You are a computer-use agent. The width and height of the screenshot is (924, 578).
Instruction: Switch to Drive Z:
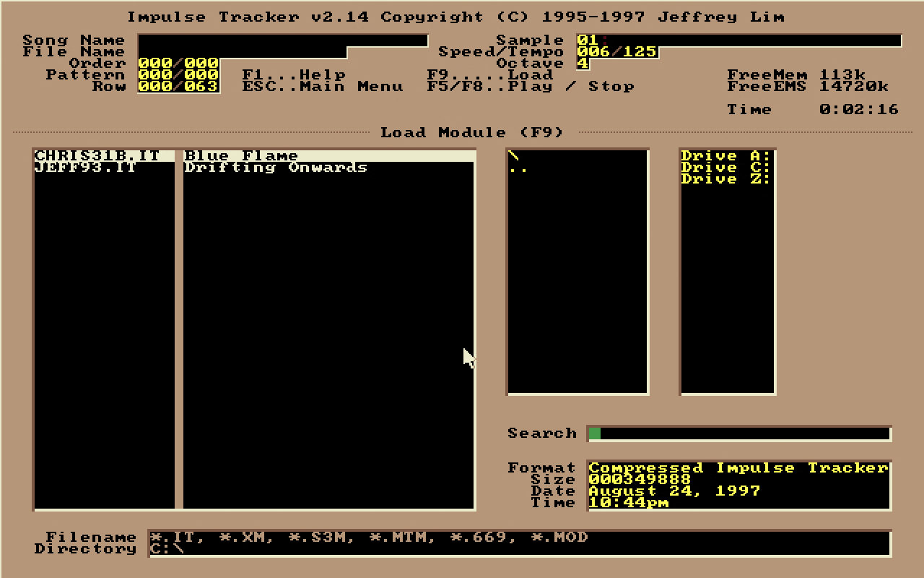tap(727, 179)
